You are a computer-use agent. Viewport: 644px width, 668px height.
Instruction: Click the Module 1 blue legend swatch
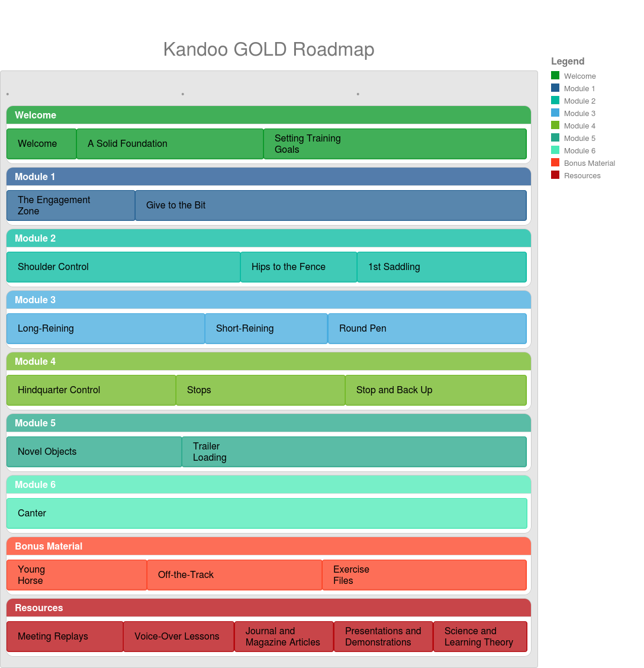coord(555,88)
